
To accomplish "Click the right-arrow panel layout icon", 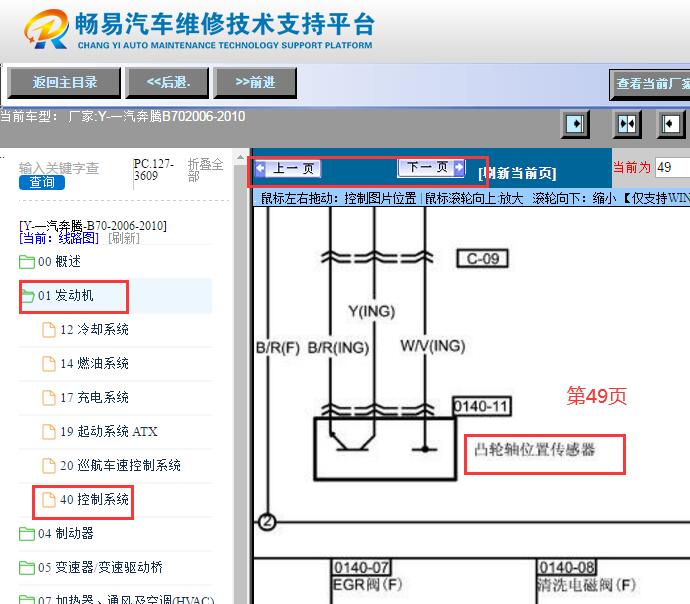I will tap(575, 124).
